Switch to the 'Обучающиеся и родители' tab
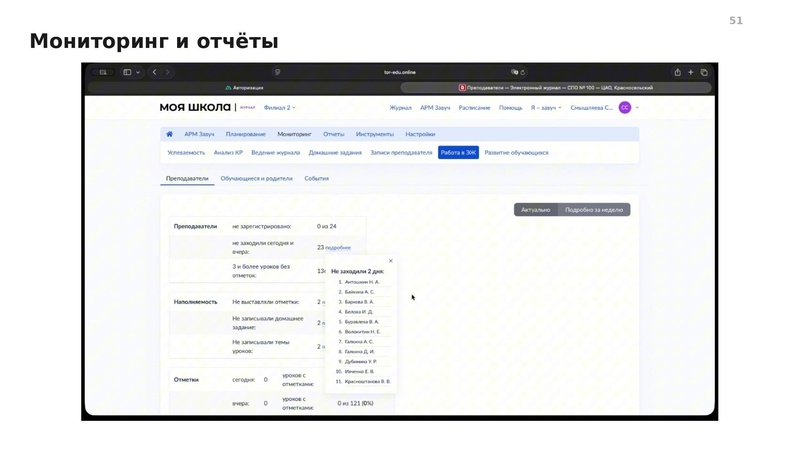The height and width of the screenshot is (450, 800). pyautogui.click(x=257, y=179)
